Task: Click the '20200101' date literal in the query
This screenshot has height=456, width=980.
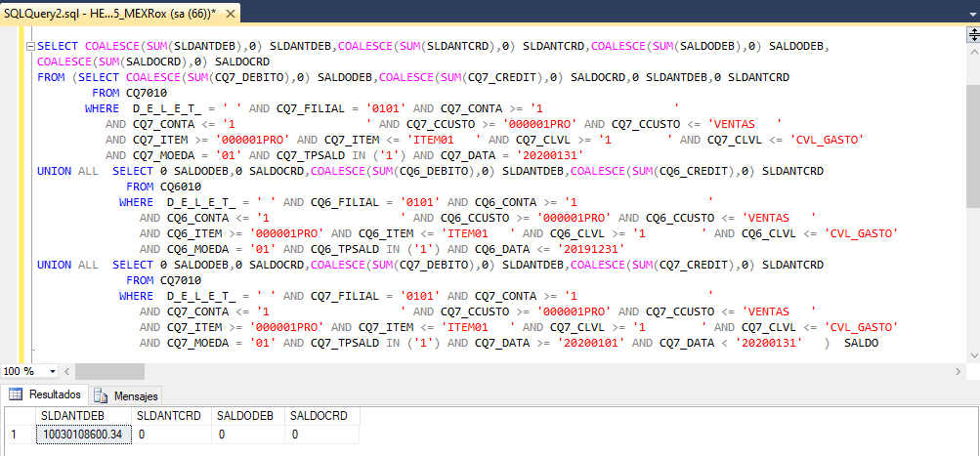Action: [591, 343]
